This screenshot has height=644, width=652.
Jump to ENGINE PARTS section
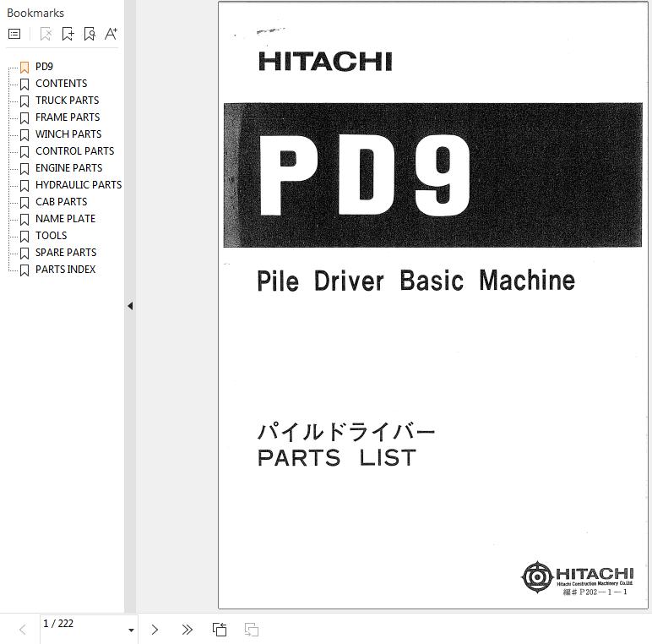(x=68, y=168)
